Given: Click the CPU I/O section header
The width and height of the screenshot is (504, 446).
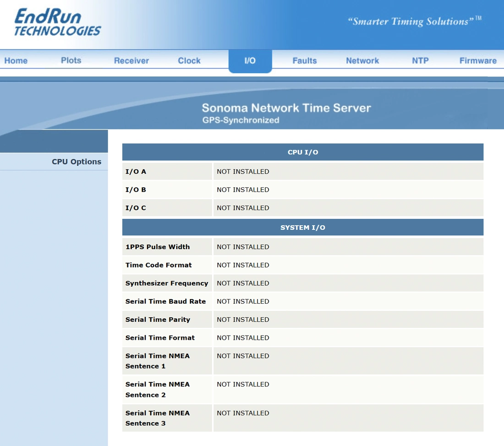Looking at the screenshot, I should 303,152.
